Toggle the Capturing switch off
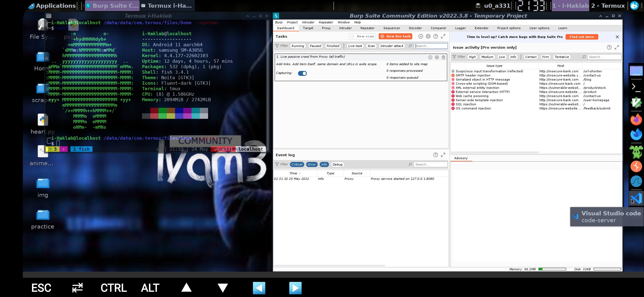Image resolution: width=644 pixels, height=297 pixels. coord(302,73)
